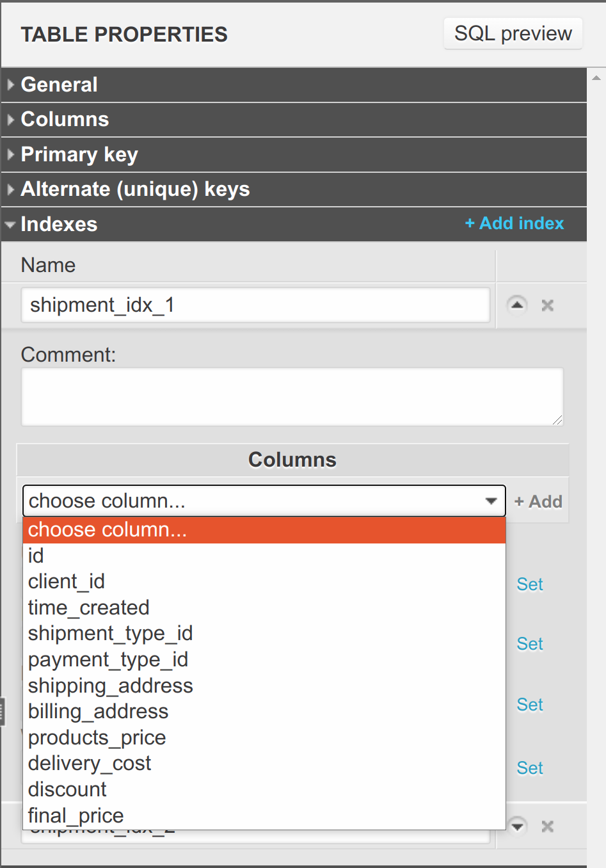The height and width of the screenshot is (868, 606).
Task: Choose shipment_type_id option in dropdown
Action: click(110, 633)
